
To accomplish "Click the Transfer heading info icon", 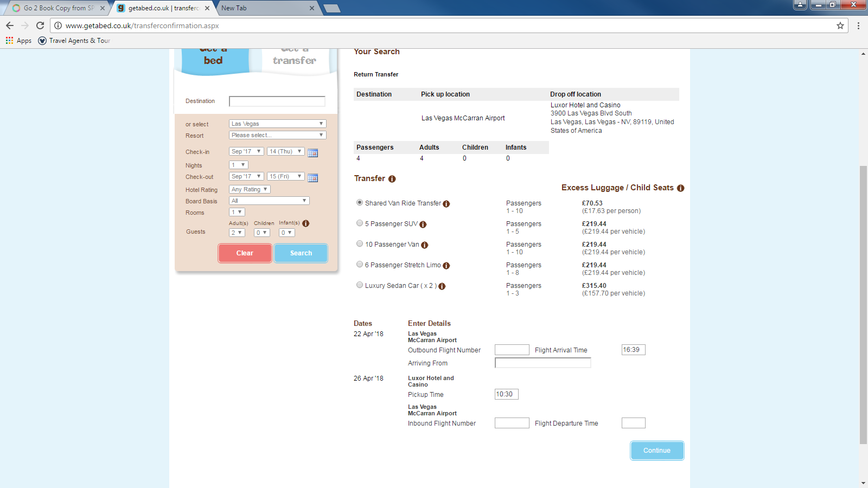I will (x=392, y=179).
